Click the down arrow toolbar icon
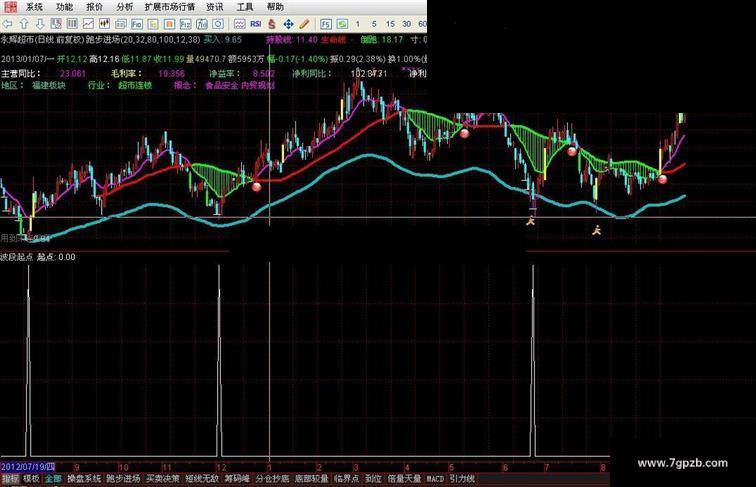This screenshot has height=487, width=756. point(40,24)
